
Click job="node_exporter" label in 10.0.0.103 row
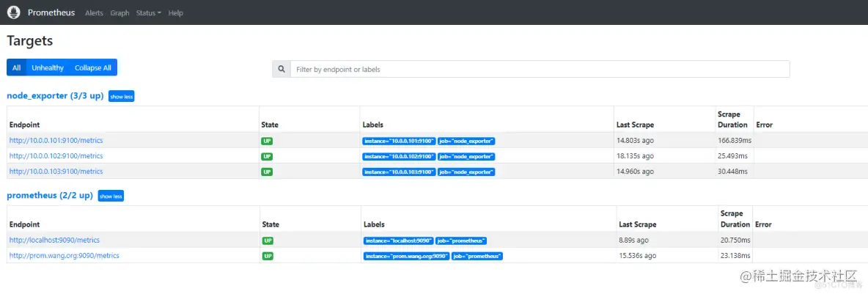(466, 172)
